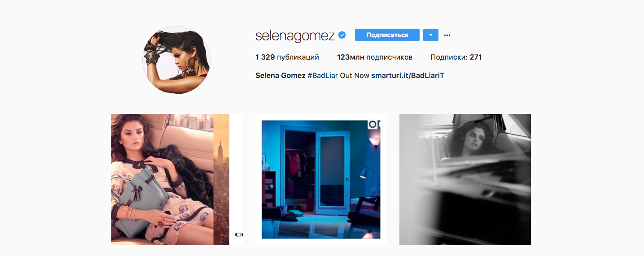Screen dimensions: 644x256
Task: Open the three-dot options menu
Action: coord(447,35)
